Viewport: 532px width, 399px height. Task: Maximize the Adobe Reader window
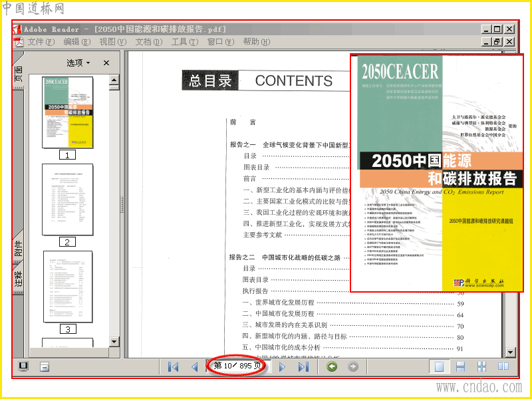497,29
